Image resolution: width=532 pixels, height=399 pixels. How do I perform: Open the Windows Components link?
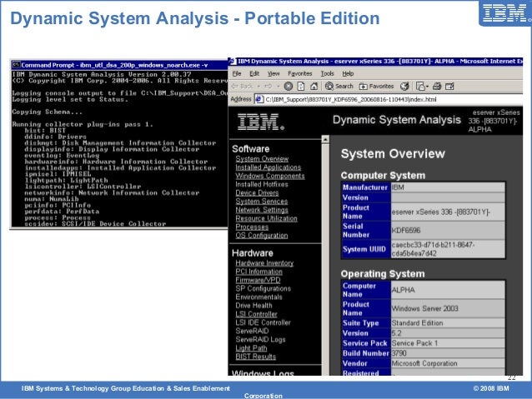pyautogui.click(x=270, y=176)
